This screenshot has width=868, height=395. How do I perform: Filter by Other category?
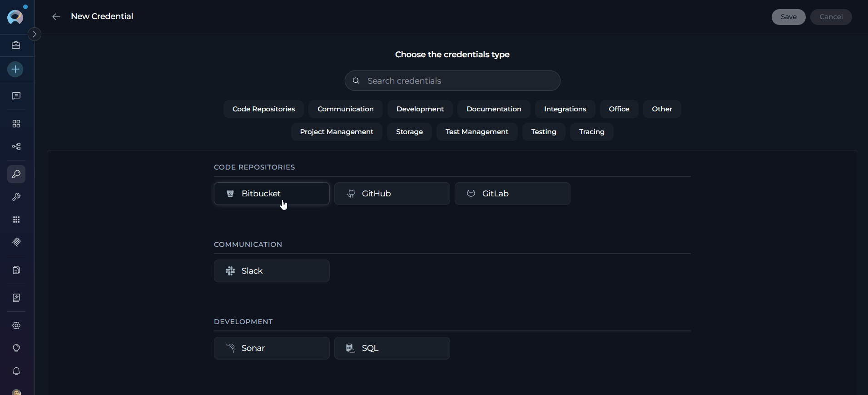(x=662, y=109)
